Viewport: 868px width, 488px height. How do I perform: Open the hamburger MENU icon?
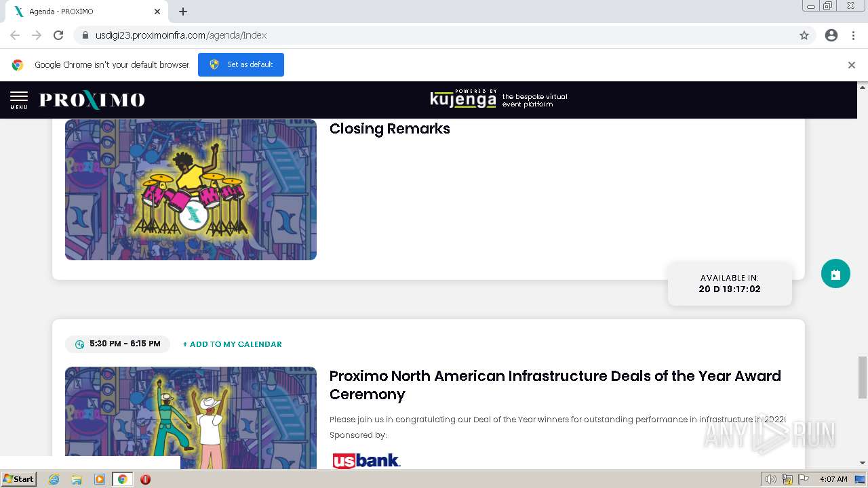(19, 100)
